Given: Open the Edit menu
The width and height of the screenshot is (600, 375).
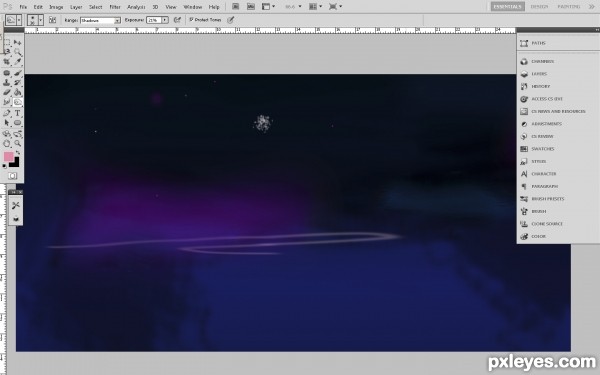Looking at the screenshot, I should click(38, 7).
